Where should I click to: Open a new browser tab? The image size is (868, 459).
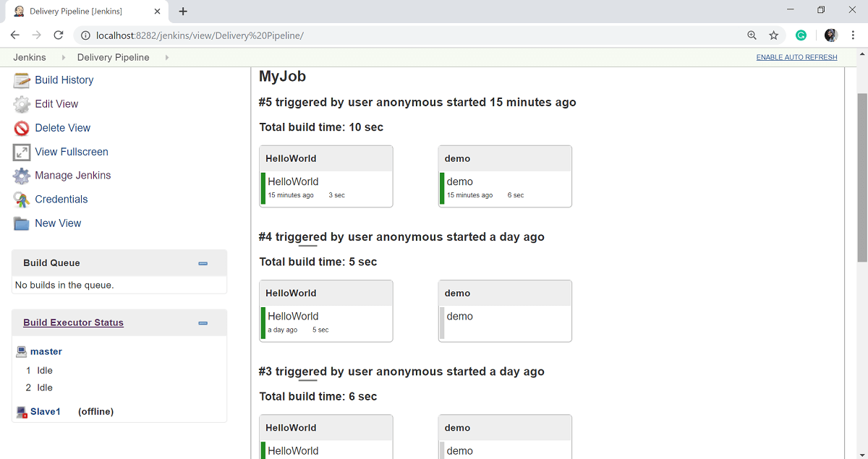pos(183,12)
